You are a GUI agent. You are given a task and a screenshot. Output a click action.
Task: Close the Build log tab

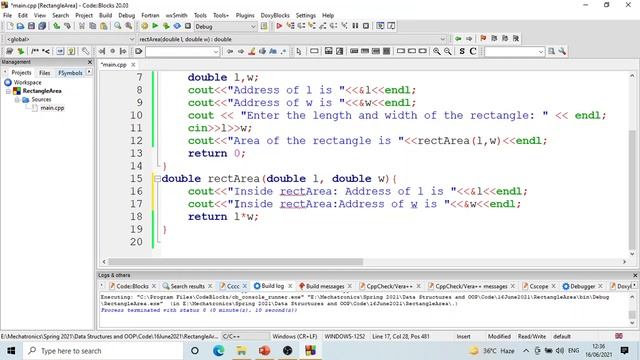pyautogui.click(x=290, y=286)
